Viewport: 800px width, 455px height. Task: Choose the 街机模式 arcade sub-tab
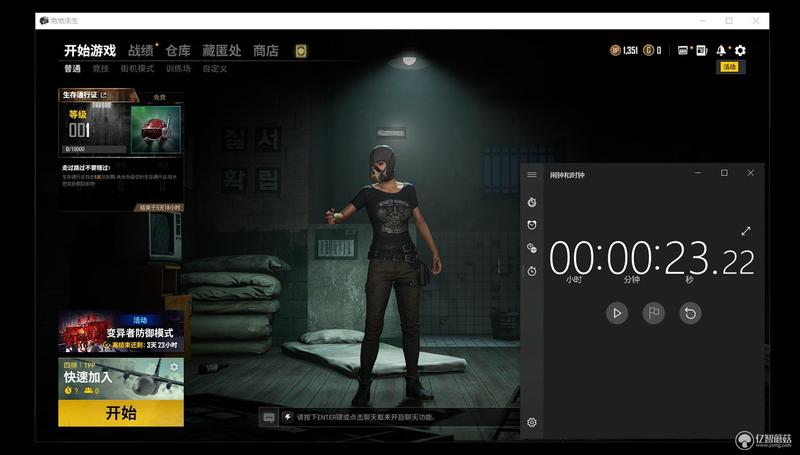pyautogui.click(x=137, y=68)
